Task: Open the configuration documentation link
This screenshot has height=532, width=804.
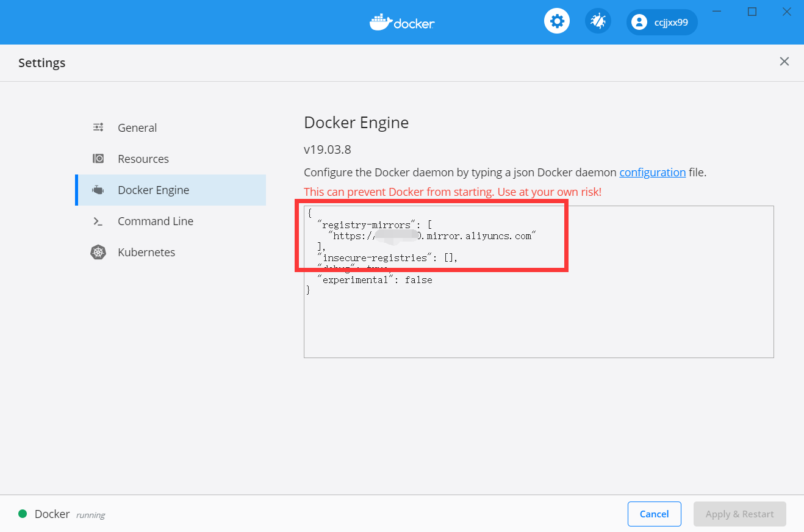Action: [x=652, y=172]
